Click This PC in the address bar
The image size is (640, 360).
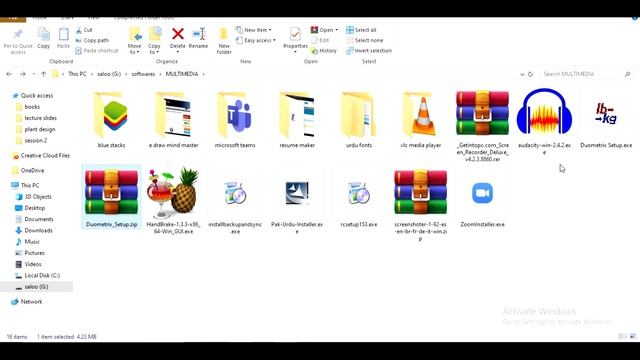tap(77, 74)
